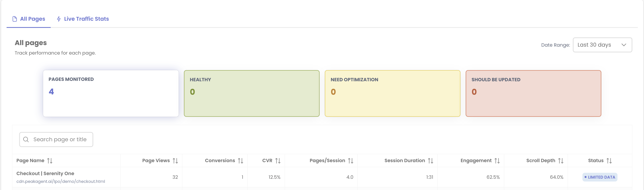The width and height of the screenshot is (644, 190).
Task: Open the cdn.peakagent.ai checkout.html link
Action: [x=61, y=181]
